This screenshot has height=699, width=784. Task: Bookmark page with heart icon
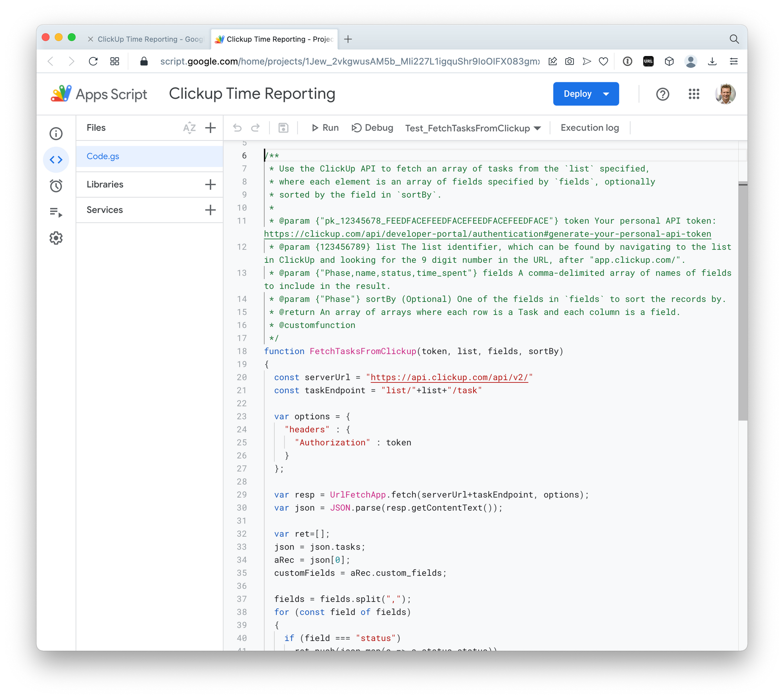coord(604,62)
